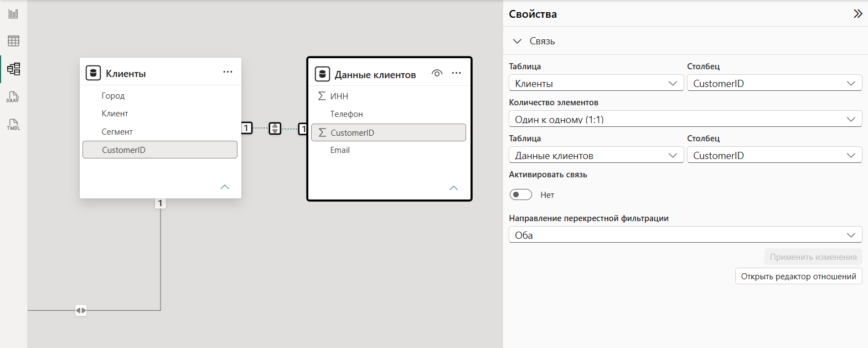868x348 pixels.
Task: Click the Нет label beside the switch
Action: (x=547, y=195)
